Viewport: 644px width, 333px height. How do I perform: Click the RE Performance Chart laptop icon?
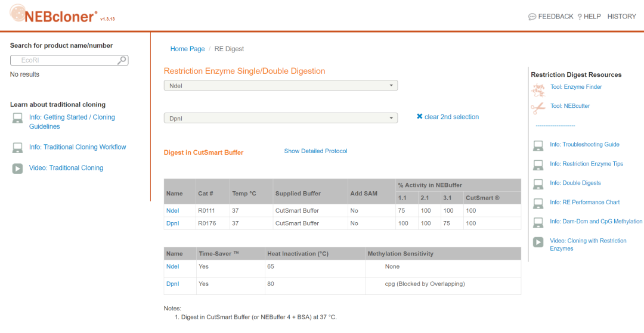(538, 203)
